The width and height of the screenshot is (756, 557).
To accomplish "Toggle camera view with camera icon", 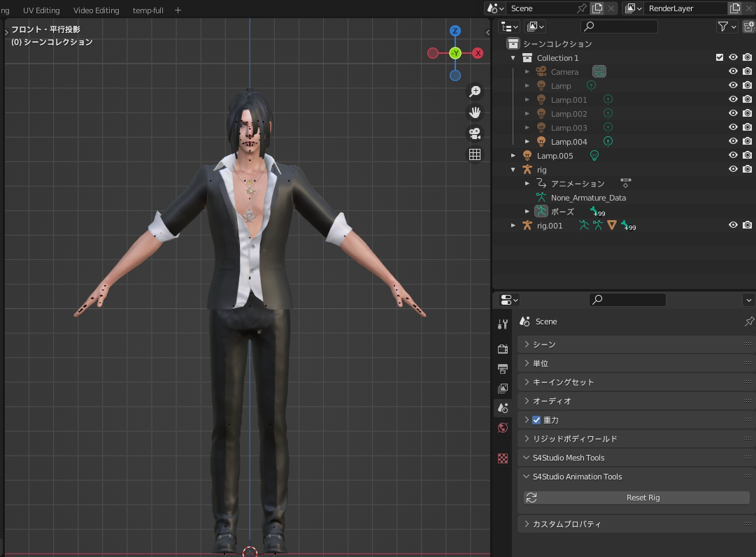I will [x=475, y=133].
